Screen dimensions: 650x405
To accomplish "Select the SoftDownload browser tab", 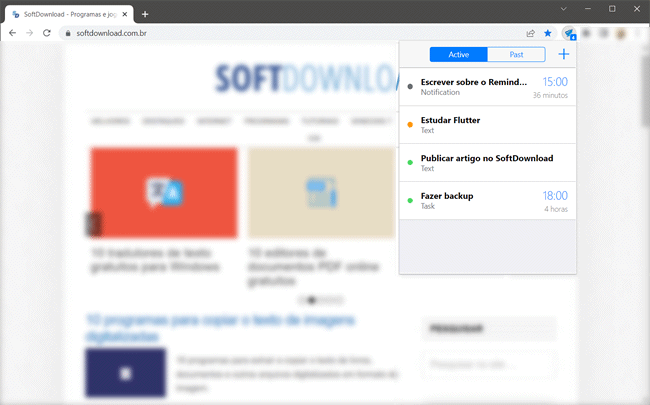I will pyautogui.click(x=69, y=15).
